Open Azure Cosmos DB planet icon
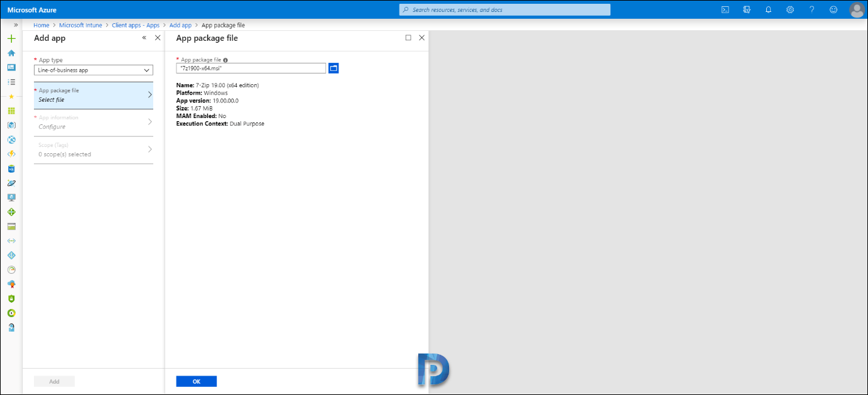This screenshot has height=395, width=868. (x=11, y=183)
